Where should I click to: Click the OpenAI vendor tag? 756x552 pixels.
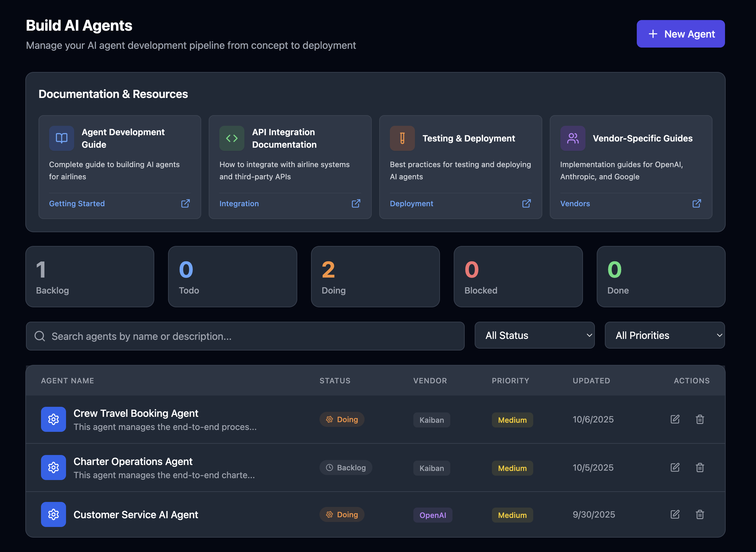point(433,515)
